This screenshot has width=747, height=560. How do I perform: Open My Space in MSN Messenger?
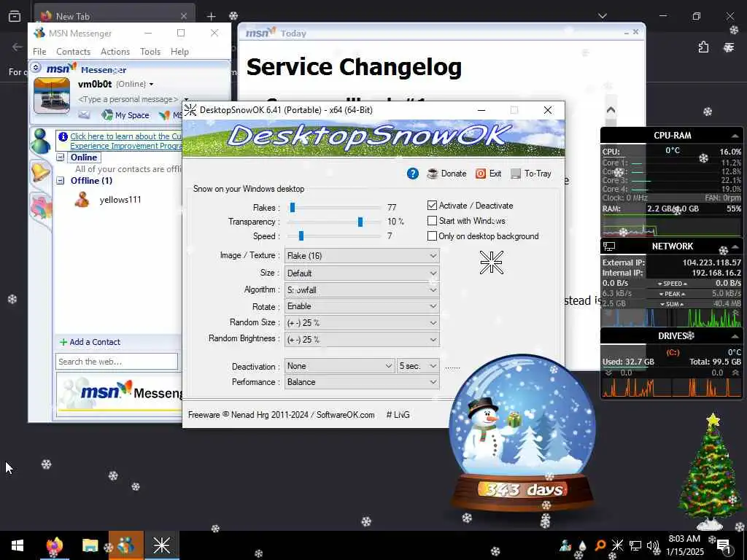125,115
